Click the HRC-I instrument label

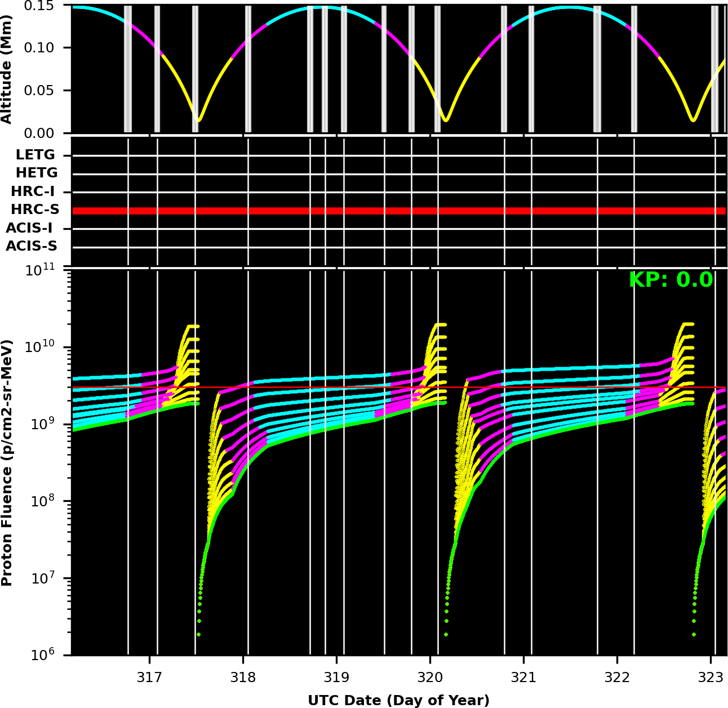(33, 192)
